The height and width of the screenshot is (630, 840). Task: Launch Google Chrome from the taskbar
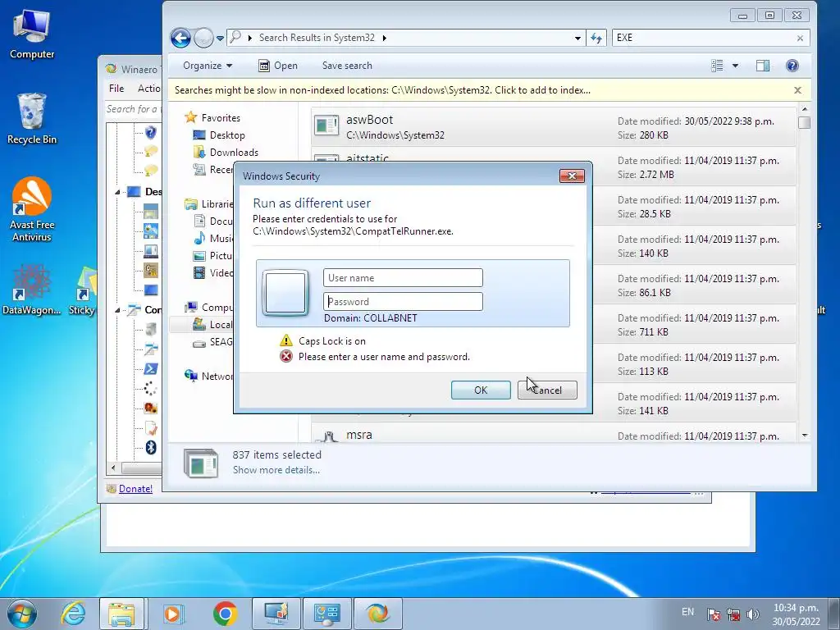pyautogui.click(x=225, y=614)
